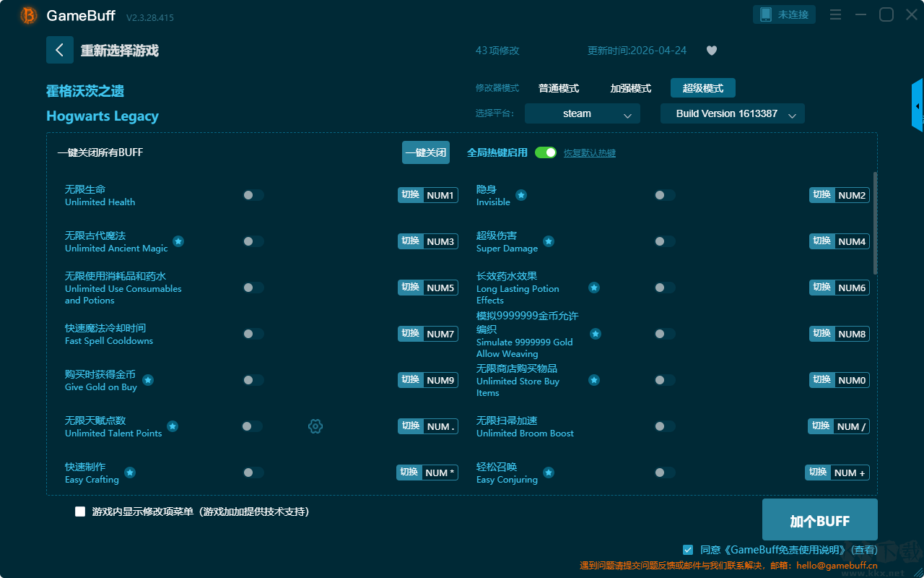Image resolution: width=924 pixels, height=578 pixels.
Task: Open the hamburger menu icon
Action: click(835, 14)
